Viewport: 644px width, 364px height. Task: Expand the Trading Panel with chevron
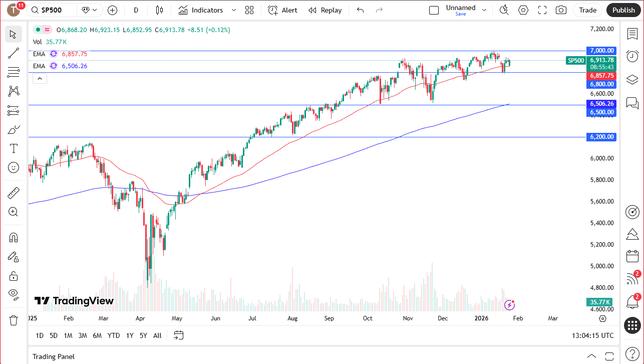tap(591, 356)
